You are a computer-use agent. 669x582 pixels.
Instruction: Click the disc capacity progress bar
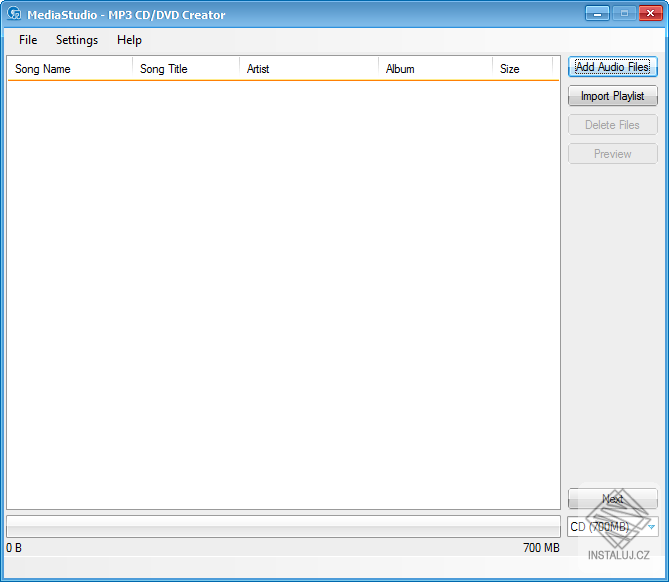pyautogui.click(x=283, y=526)
